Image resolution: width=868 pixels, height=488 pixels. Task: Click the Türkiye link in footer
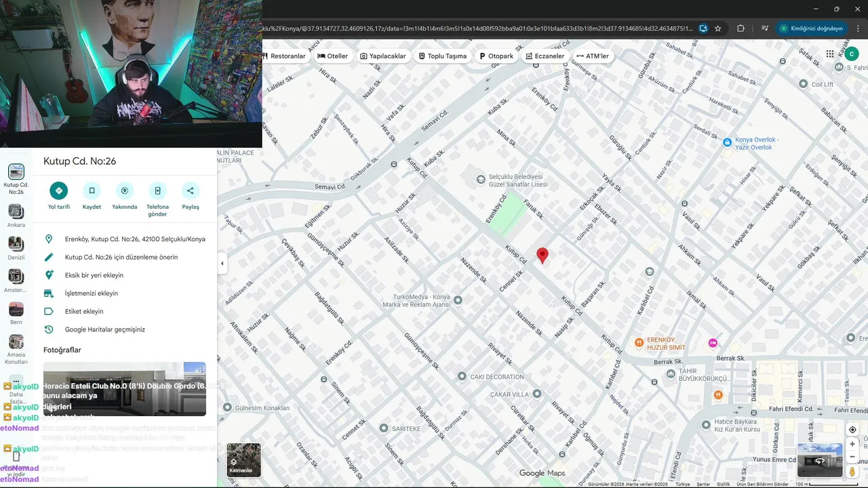click(682, 484)
